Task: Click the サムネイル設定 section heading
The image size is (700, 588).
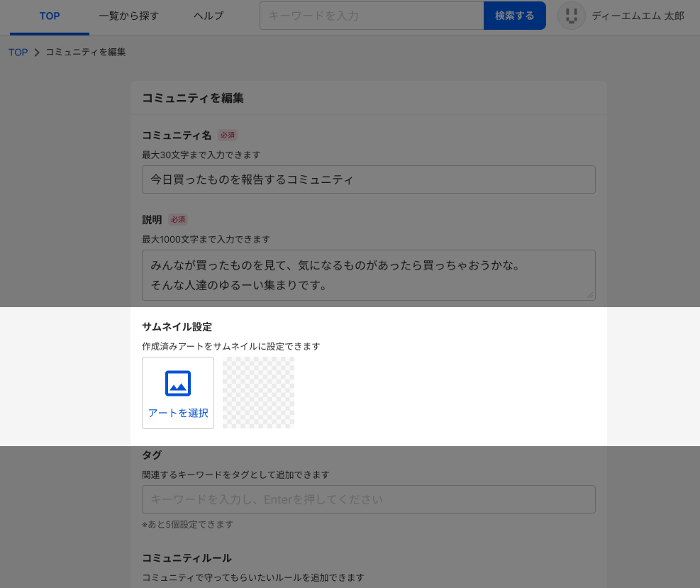Action: click(x=177, y=327)
